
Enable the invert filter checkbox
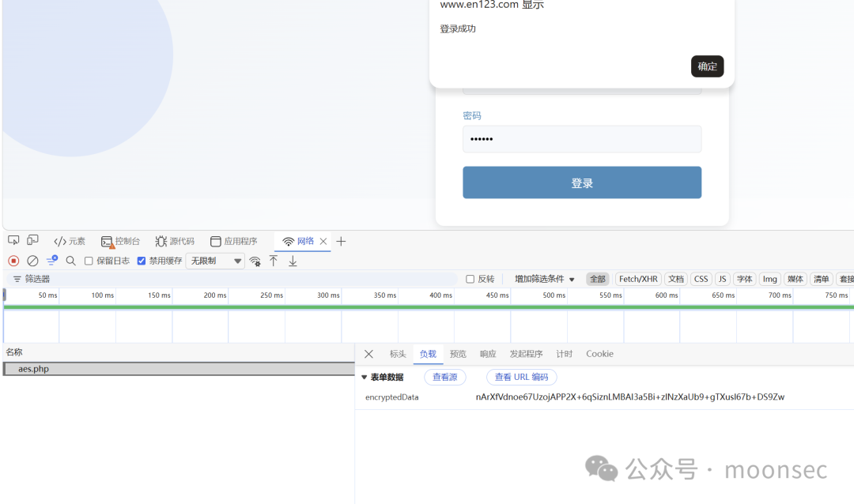[x=470, y=279]
